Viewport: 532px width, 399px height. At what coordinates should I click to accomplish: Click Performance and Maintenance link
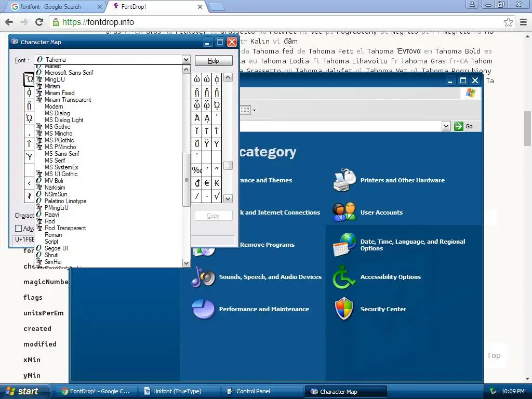tap(264, 309)
